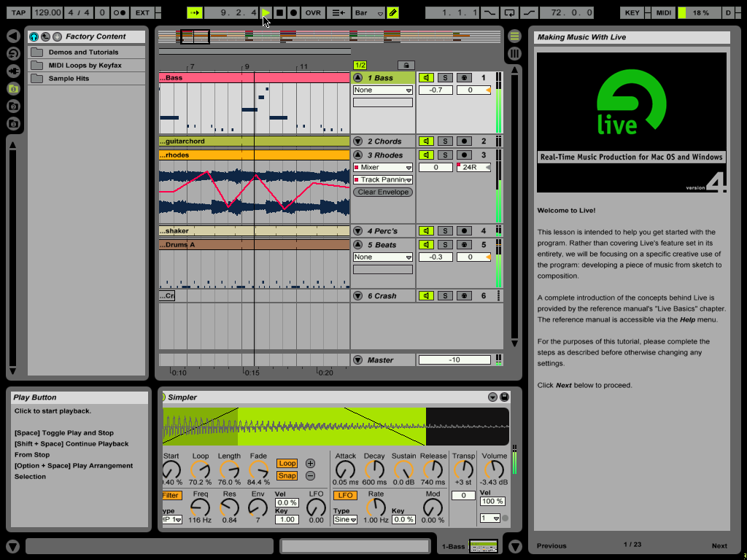Screen dimensions: 747x560
Task: Open the Live Device Browser icon
Action: pyautogui.click(x=13, y=54)
